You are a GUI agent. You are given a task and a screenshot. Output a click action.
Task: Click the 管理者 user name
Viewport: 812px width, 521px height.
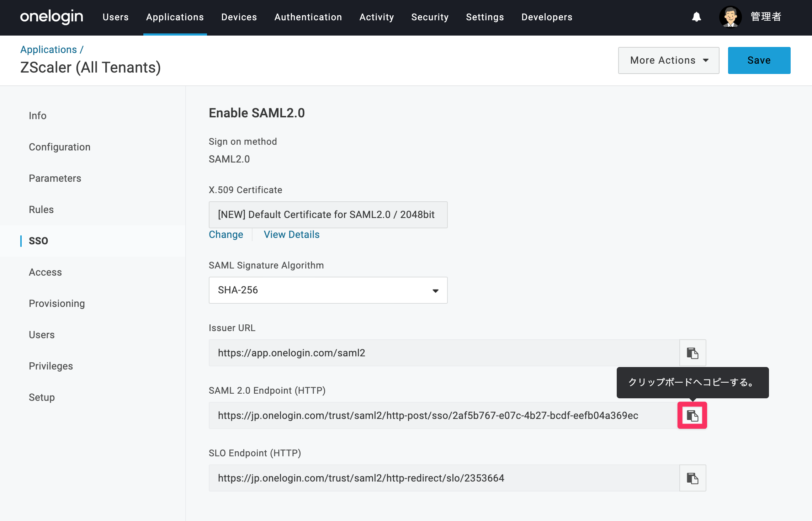point(766,17)
